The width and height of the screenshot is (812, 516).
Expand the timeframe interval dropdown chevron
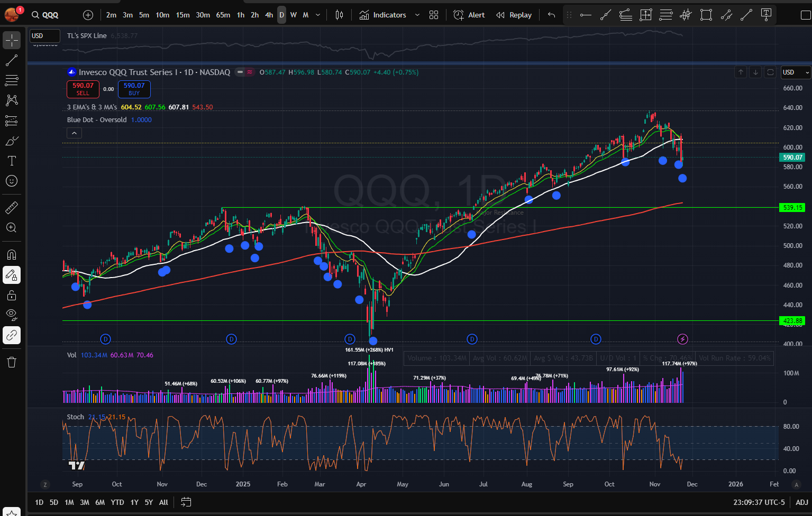(317, 15)
